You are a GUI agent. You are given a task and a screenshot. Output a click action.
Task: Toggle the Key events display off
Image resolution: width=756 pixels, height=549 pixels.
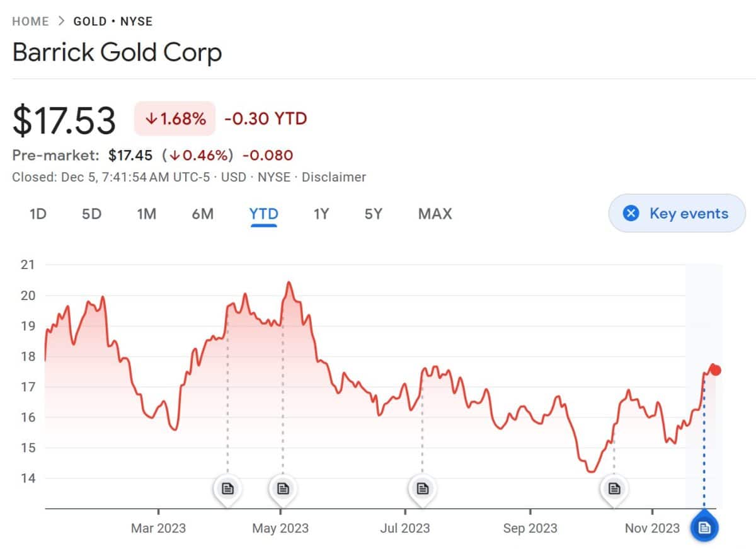click(677, 213)
